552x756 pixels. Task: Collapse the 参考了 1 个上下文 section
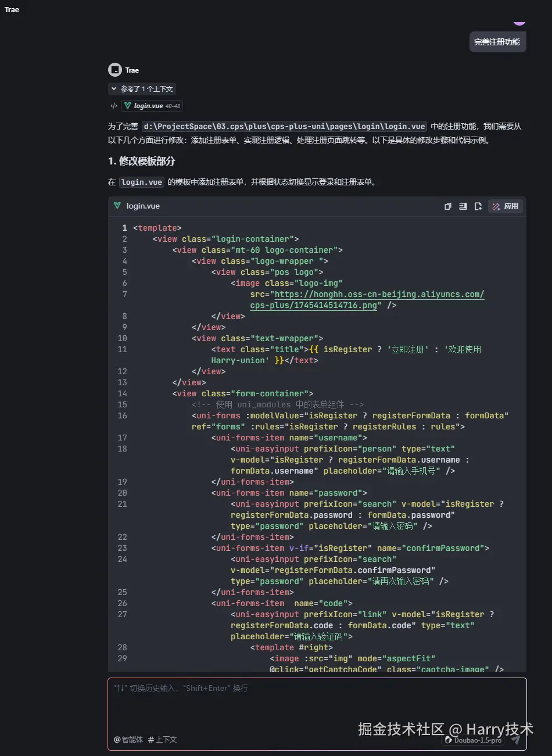(142, 89)
